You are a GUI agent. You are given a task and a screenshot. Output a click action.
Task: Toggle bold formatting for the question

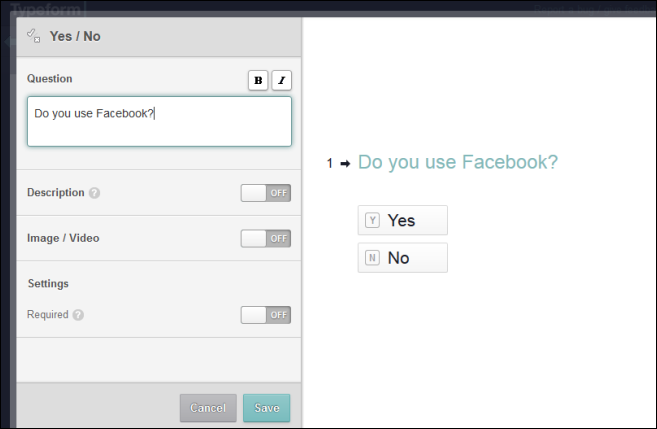click(x=258, y=80)
